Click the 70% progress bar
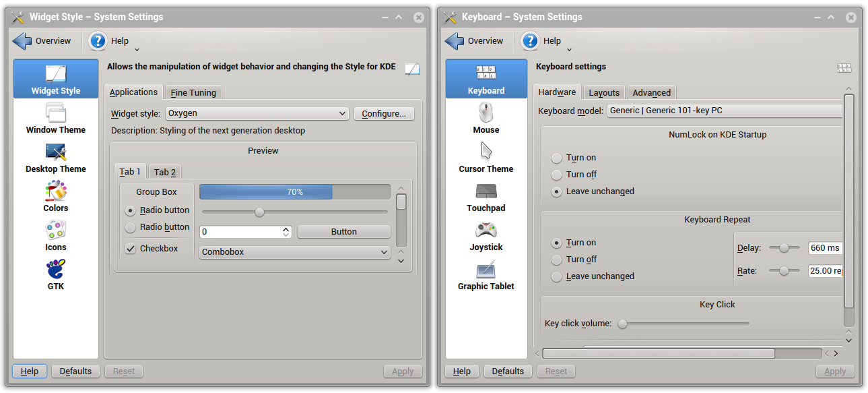 coord(295,192)
